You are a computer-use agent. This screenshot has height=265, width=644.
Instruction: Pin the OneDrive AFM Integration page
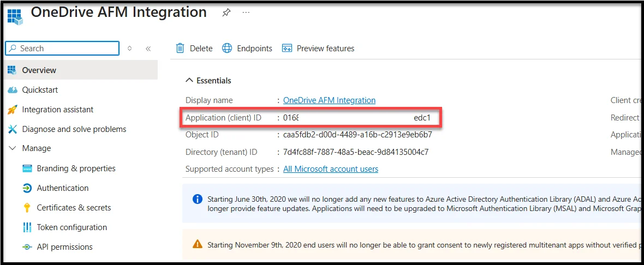click(x=226, y=13)
